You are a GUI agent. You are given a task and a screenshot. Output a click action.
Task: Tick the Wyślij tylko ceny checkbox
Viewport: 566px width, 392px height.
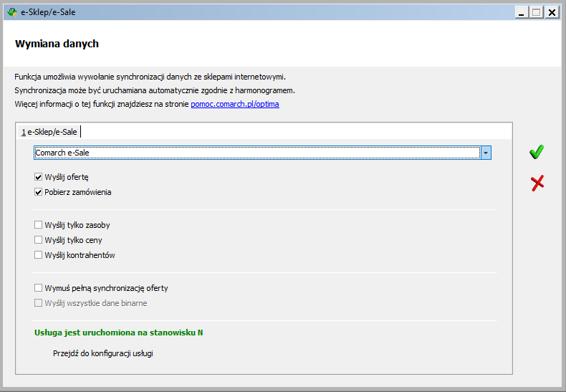[38, 240]
